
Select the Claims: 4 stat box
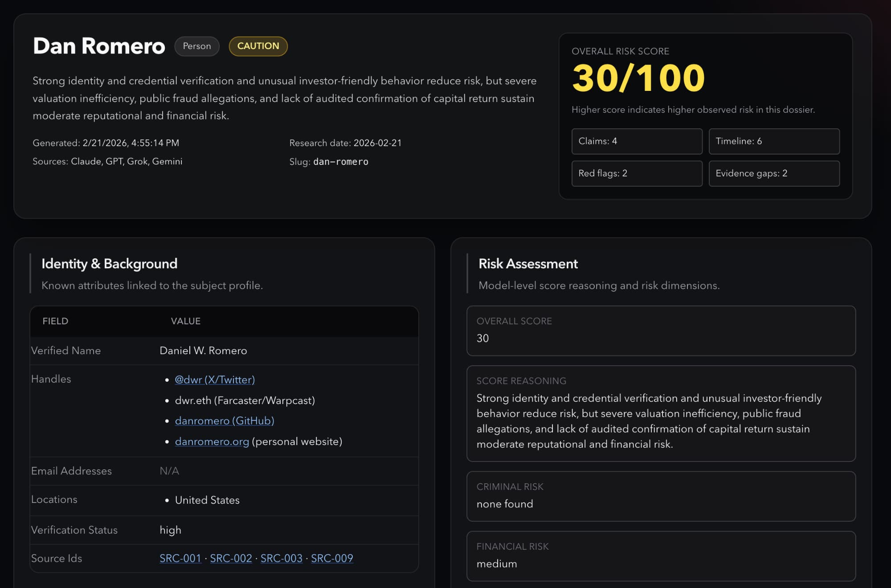point(637,141)
